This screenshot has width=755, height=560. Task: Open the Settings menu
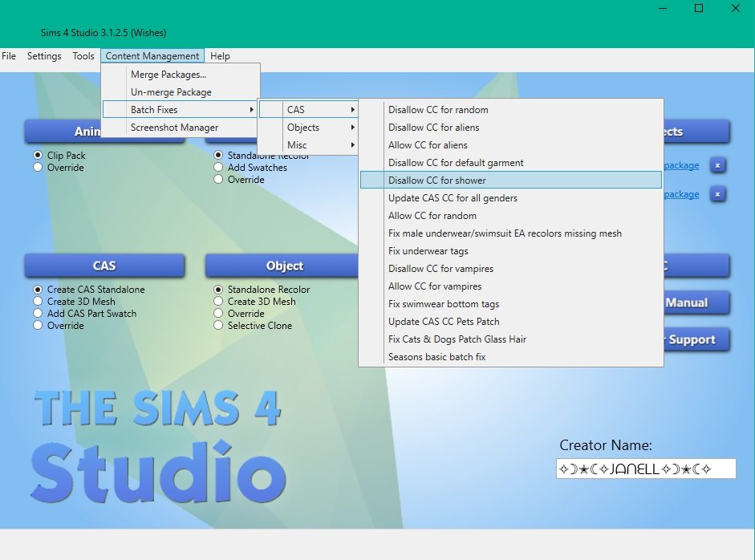(x=44, y=56)
